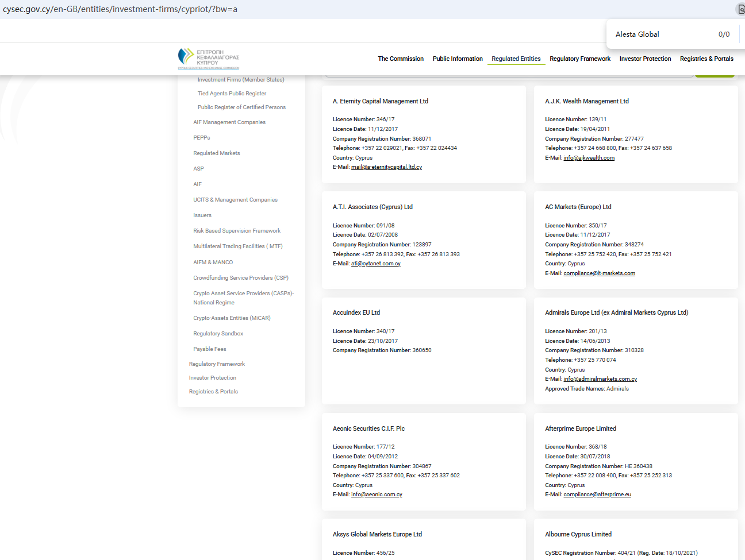The height and width of the screenshot is (560, 745).
Task: Open Payable Fees sidebar link
Action: [210, 349]
